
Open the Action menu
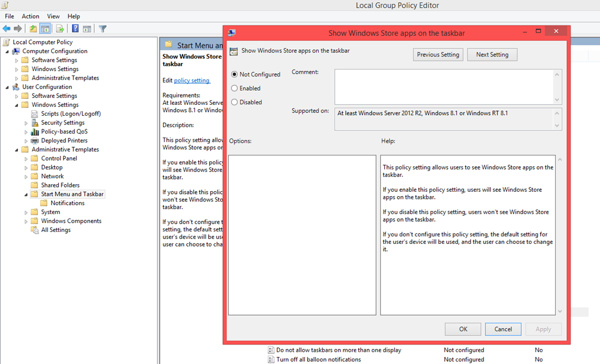(30, 16)
